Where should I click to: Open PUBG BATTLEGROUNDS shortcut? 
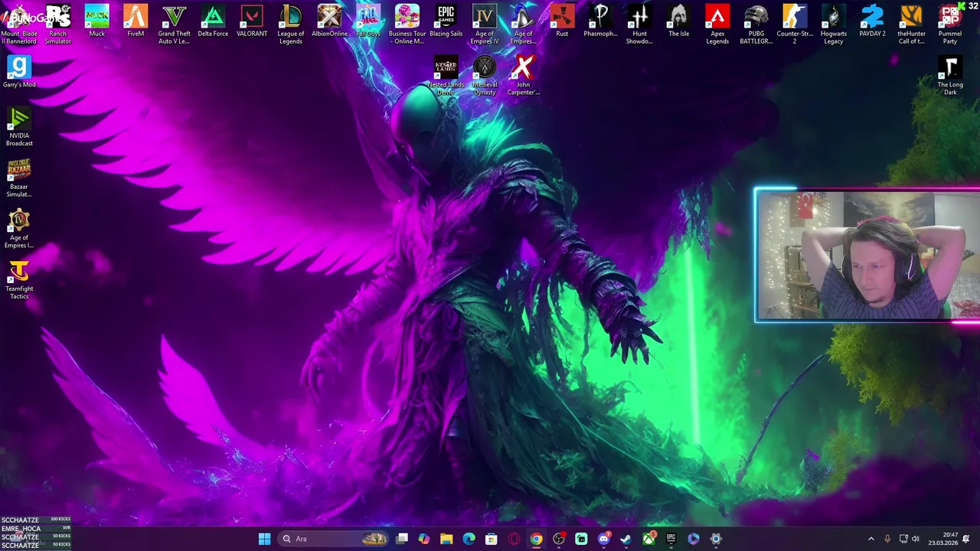click(756, 24)
